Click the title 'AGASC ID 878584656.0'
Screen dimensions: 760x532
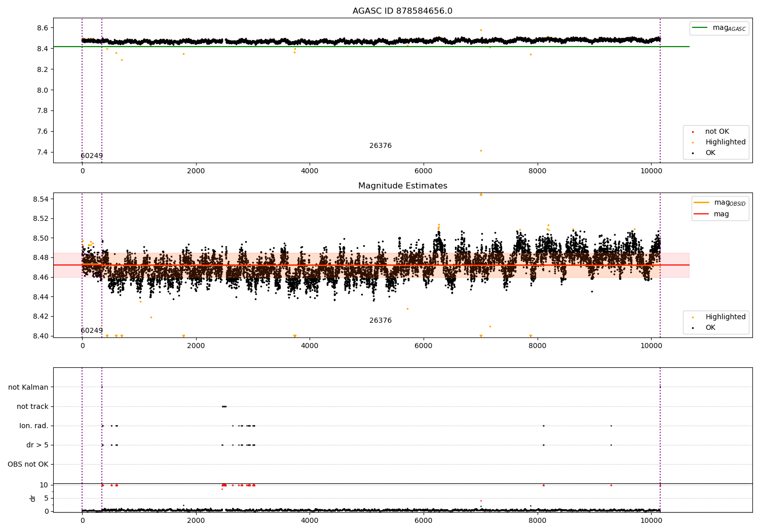click(x=402, y=11)
